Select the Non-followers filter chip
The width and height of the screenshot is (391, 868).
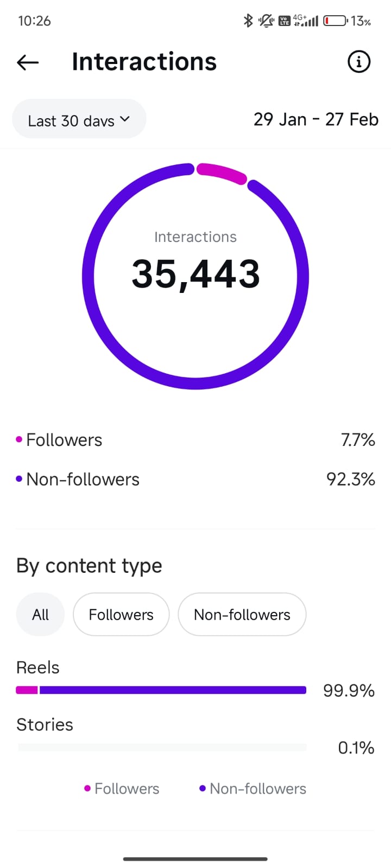[x=242, y=615]
